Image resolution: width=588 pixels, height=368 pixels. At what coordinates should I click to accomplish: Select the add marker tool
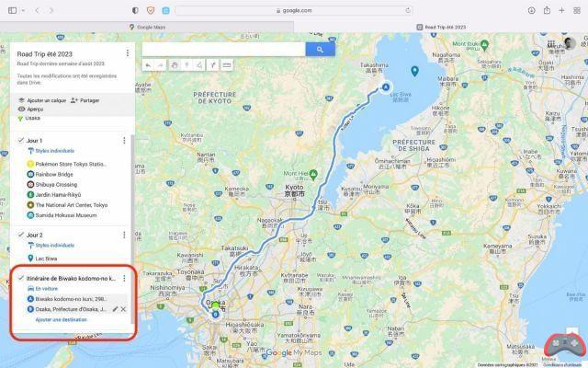pos(187,65)
